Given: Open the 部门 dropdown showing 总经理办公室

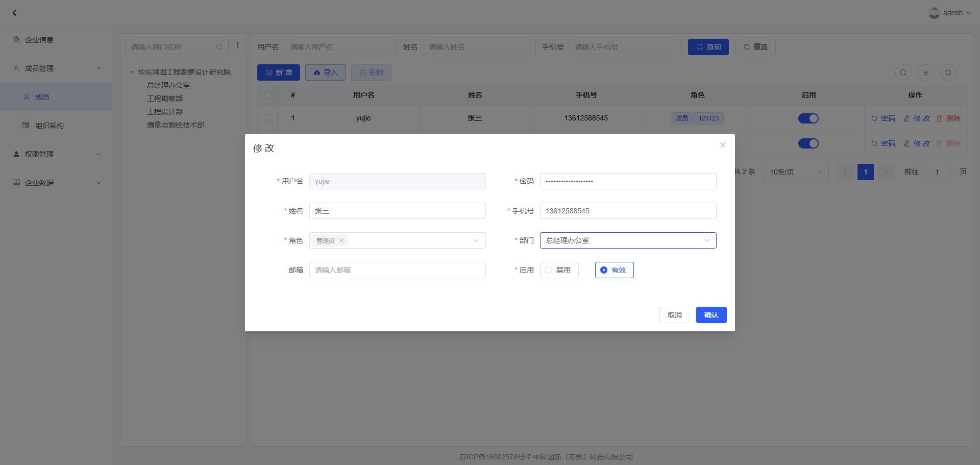Looking at the screenshot, I should [628, 240].
